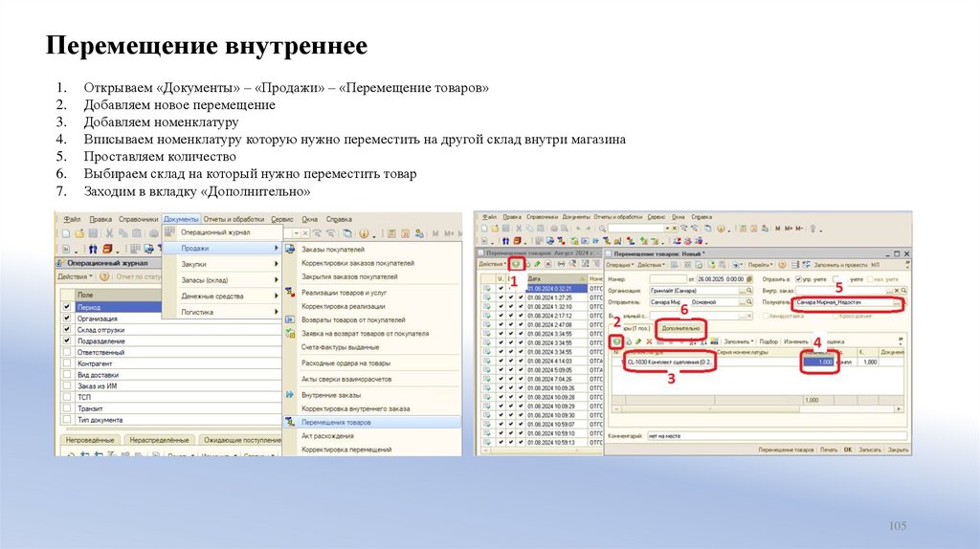The height and width of the screenshot is (549, 980).
Task: Expand Денежные средства submenu arrow
Action: (276, 296)
